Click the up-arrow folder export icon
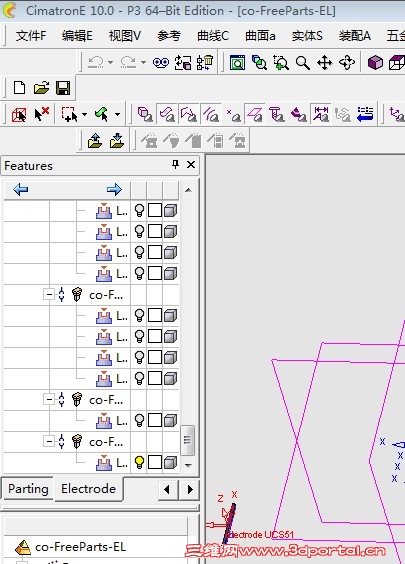The image size is (405, 564). pyautogui.click(x=95, y=140)
